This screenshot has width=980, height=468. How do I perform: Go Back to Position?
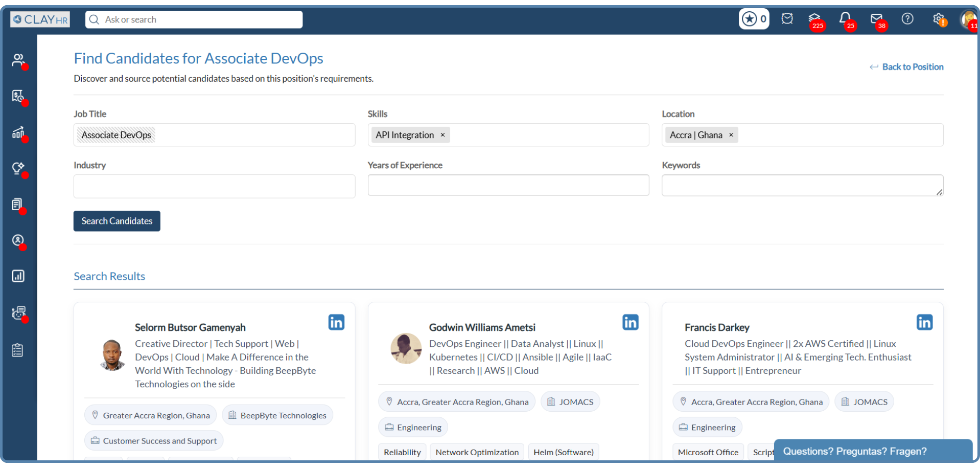pos(906,67)
